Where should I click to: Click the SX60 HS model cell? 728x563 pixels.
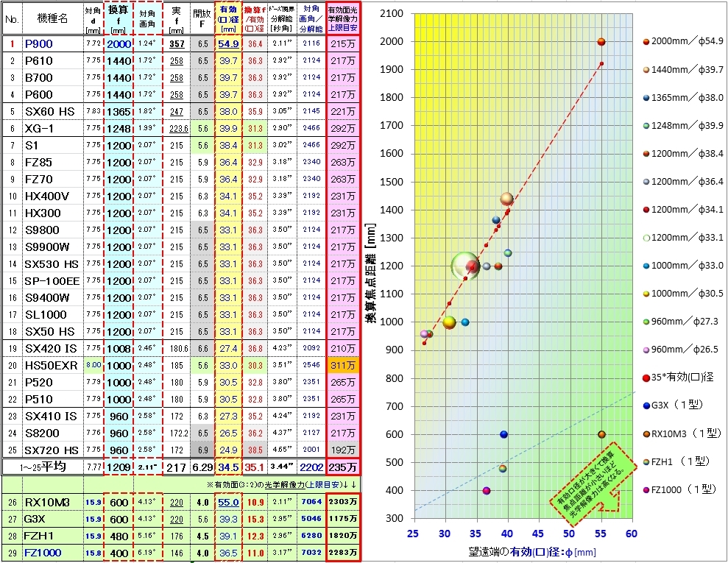52,112
